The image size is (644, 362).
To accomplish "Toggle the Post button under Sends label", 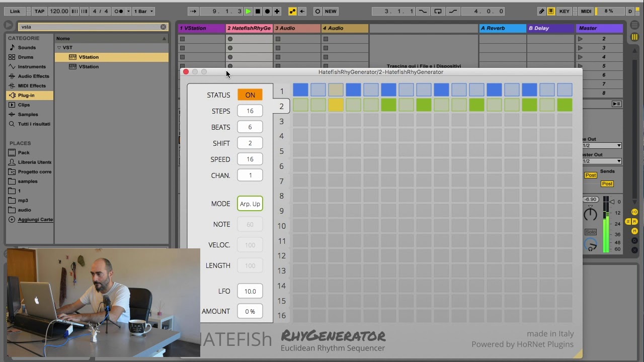I will click(607, 184).
